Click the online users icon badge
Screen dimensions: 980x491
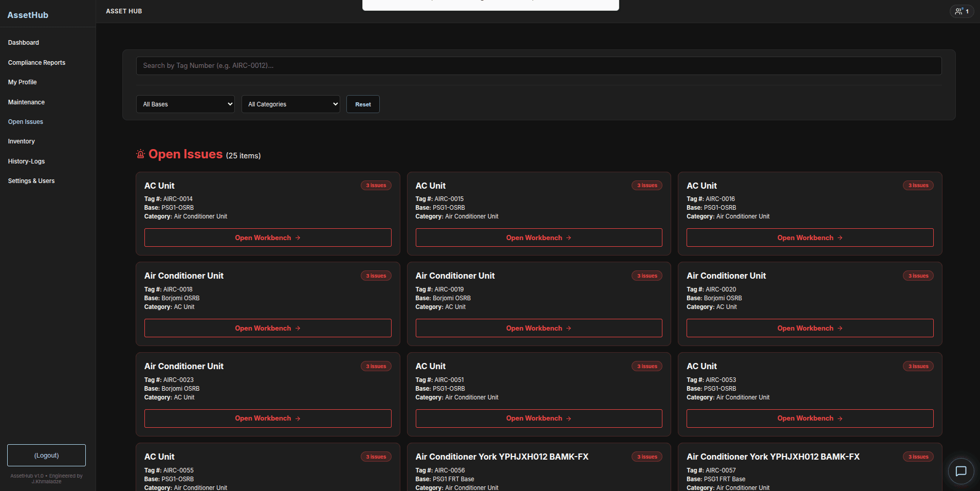pyautogui.click(x=961, y=11)
